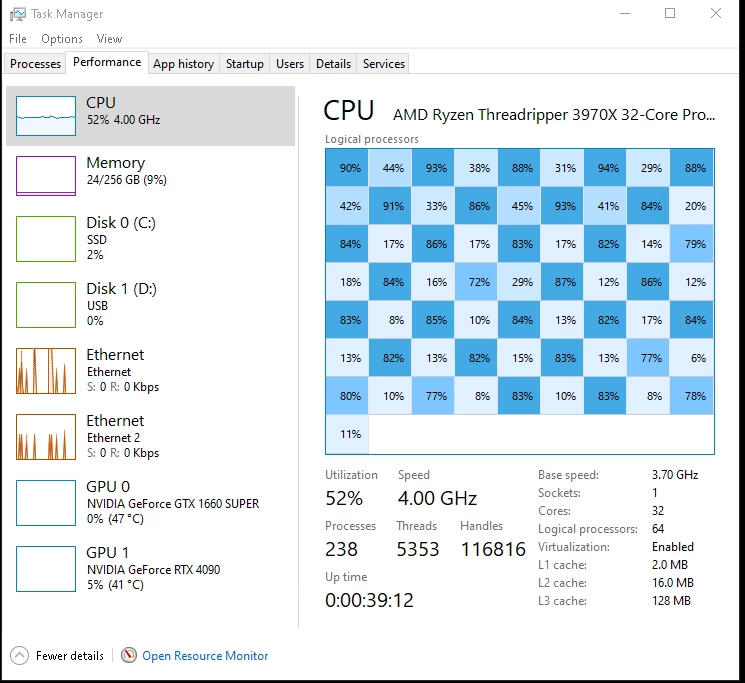Open the View menu
This screenshot has width=745, height=683.
coord(109,39)
